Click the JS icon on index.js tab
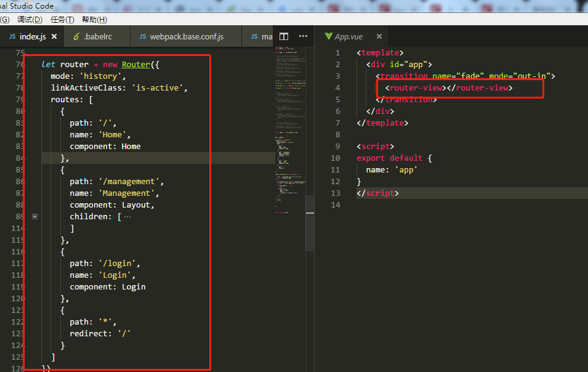 point(12,36)
